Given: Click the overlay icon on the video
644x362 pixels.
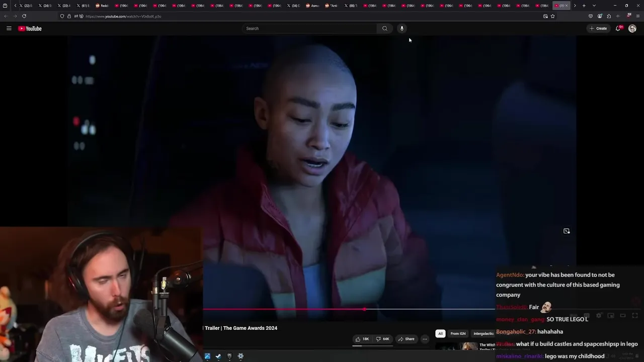Looking at the screenshot, I should click(567, 231).
